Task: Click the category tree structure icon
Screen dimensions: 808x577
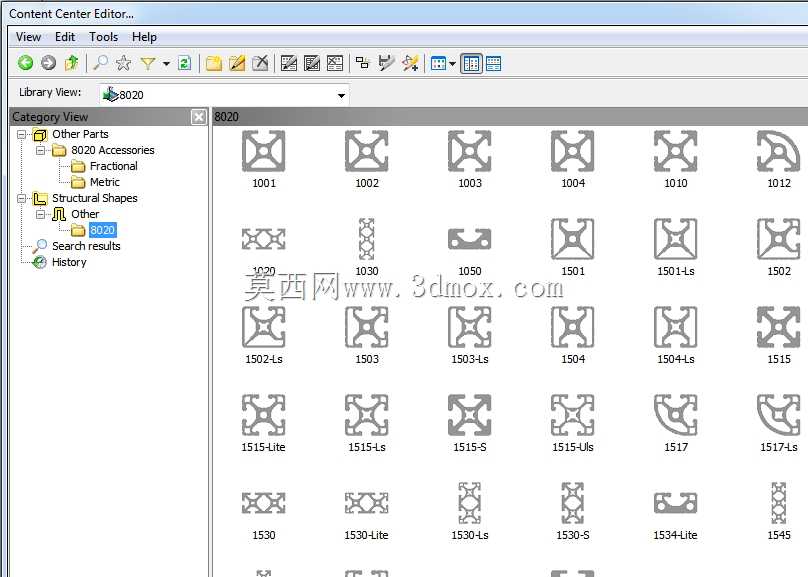Action: [363, 63]
